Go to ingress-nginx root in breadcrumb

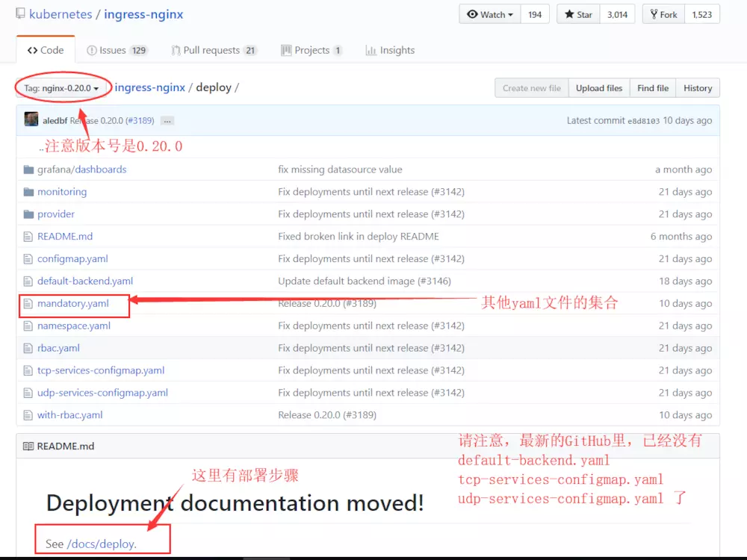149,87
